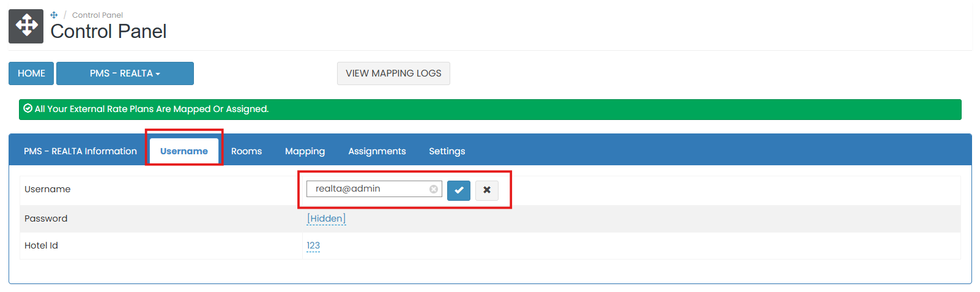980x292 pixels.
Task: Click the check-circle icon in the green alert
Action: click(28, 108)
